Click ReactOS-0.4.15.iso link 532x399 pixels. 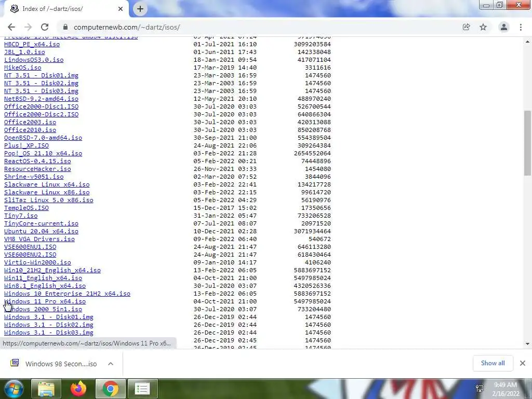[x=37, y=161]
